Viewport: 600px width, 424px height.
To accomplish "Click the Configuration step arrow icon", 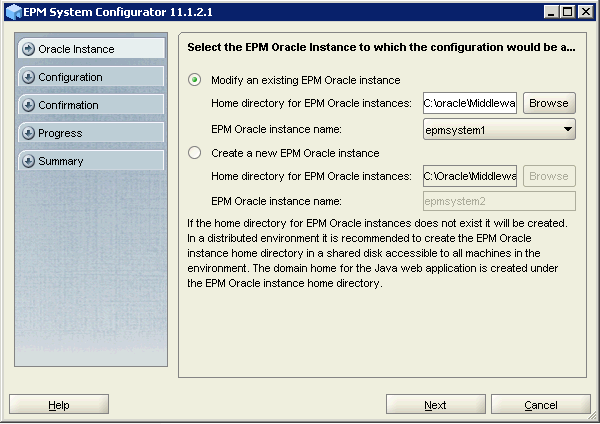I will coord(28,77).
